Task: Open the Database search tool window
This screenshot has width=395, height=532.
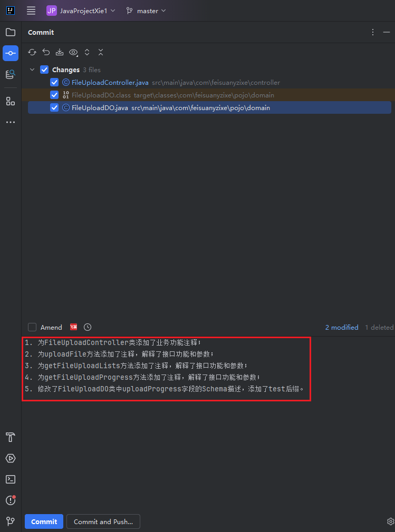Action: 11,74
